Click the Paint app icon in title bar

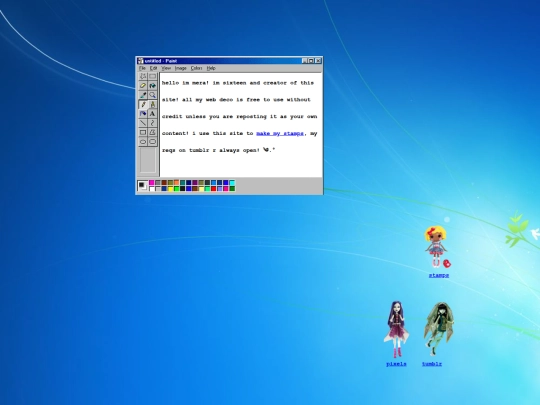point(140,61)
